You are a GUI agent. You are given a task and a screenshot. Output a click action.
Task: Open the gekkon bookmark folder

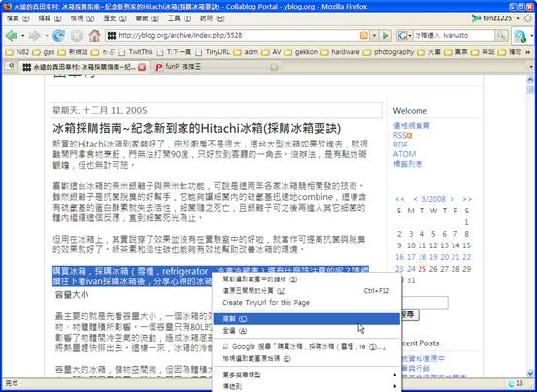301,52
